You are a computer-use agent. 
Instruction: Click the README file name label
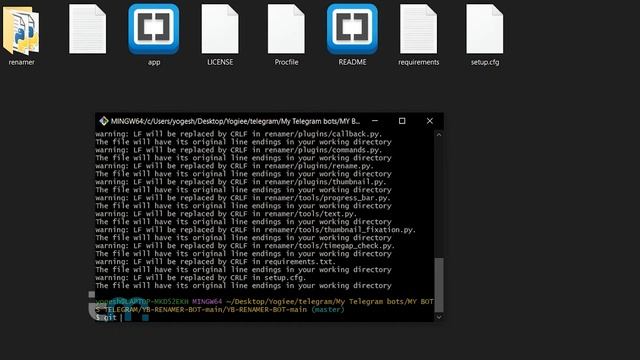[352, 62]
